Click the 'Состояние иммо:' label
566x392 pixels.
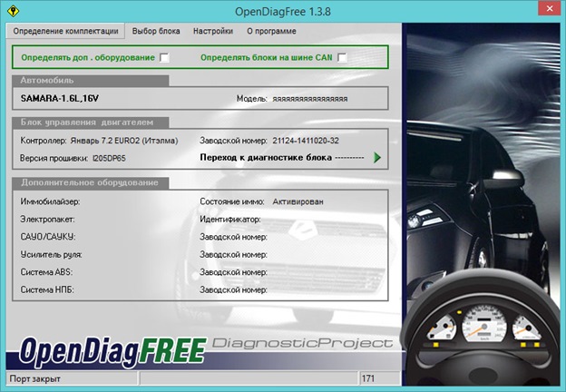pyautogui.click(x=232, y=201)
